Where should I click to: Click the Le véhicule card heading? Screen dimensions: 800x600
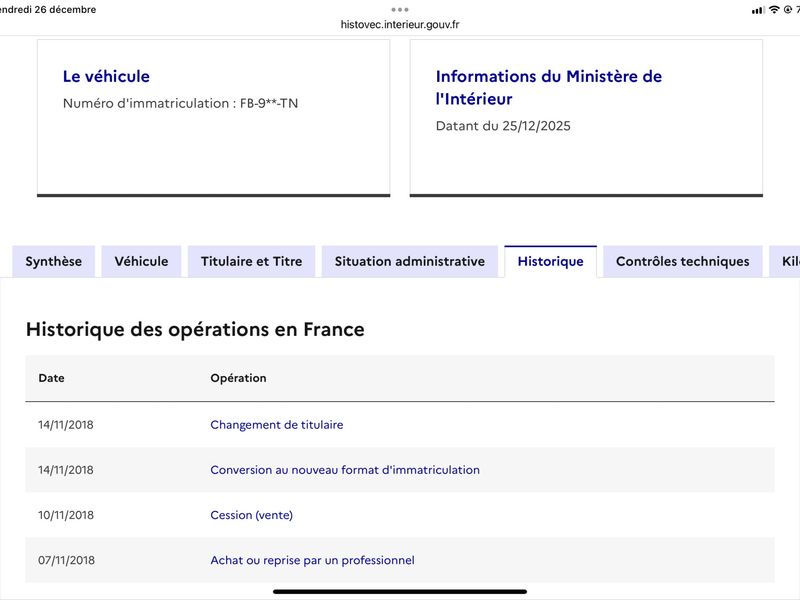tap(106, 77)
